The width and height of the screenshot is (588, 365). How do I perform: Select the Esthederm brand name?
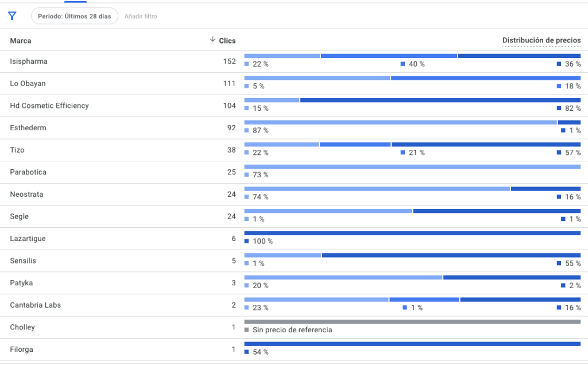[x=28, y=128]
